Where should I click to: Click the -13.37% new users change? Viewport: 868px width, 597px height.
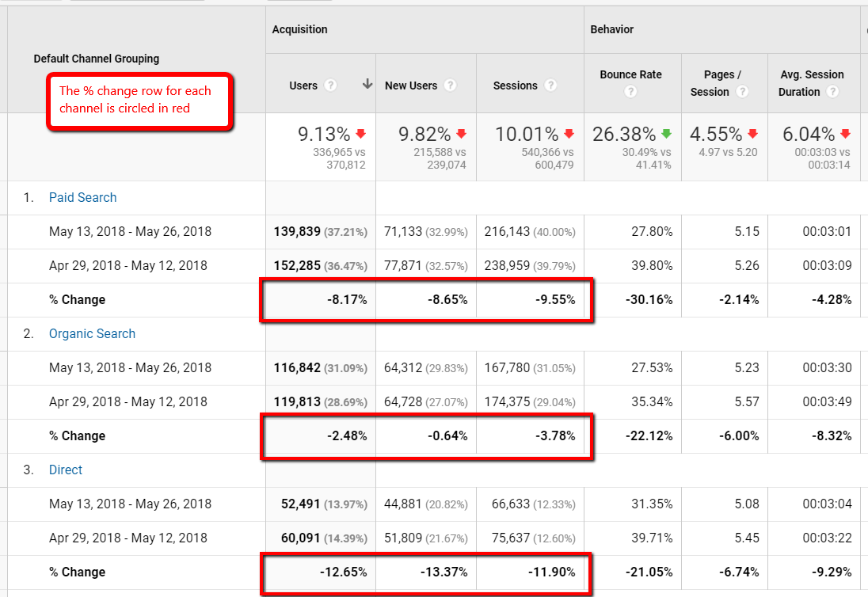pyautogui.click(x=444, y=572)
